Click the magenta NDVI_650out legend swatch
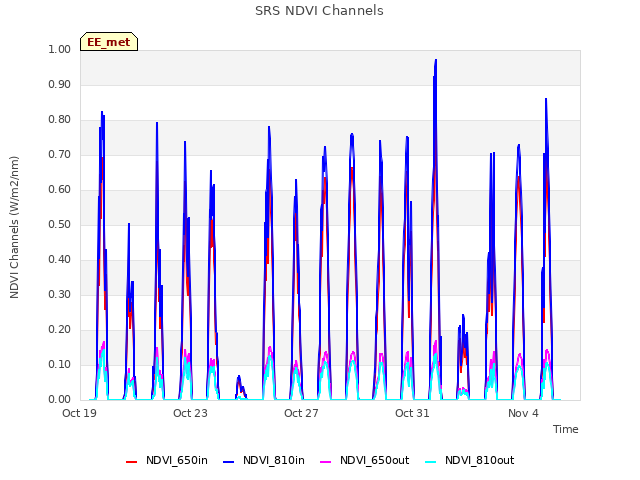This screenshot has width=640, height=480. (325, 461)
